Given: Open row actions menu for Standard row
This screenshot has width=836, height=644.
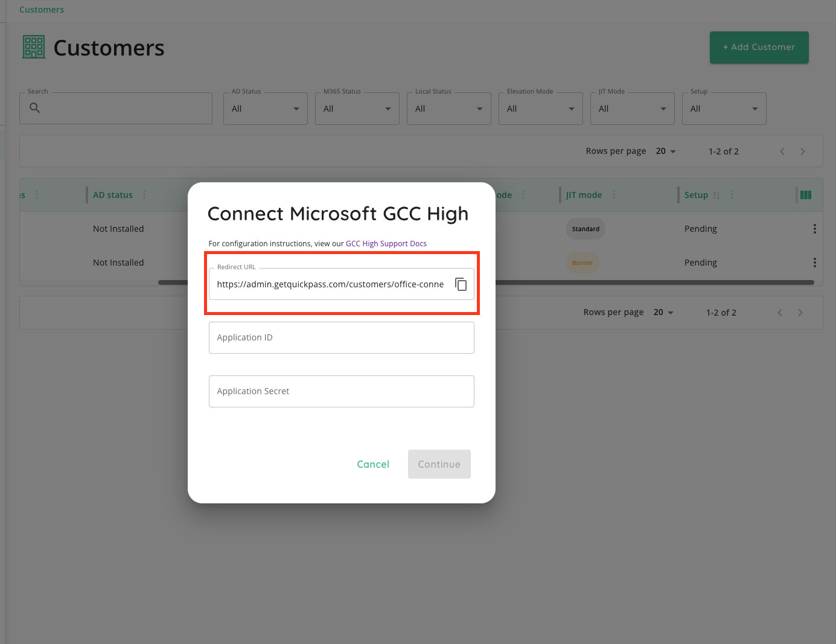Looking at the screenshot, I should [x=814, y=229].
